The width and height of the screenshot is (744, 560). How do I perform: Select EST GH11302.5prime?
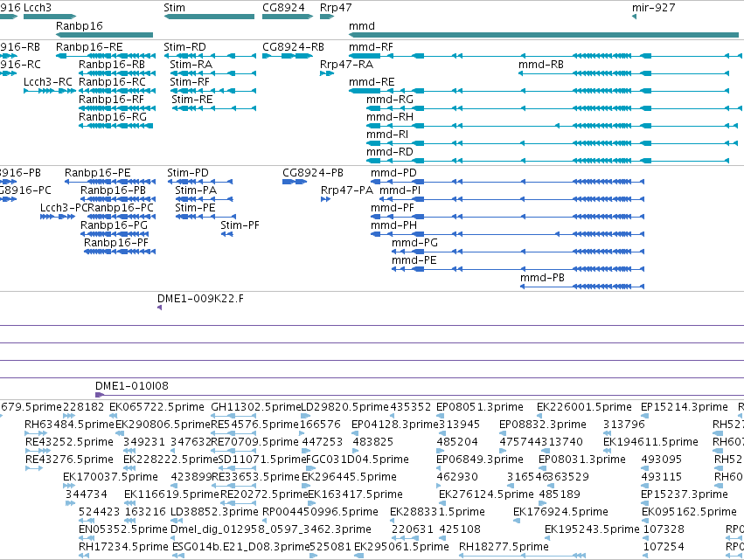click(256, 407)
